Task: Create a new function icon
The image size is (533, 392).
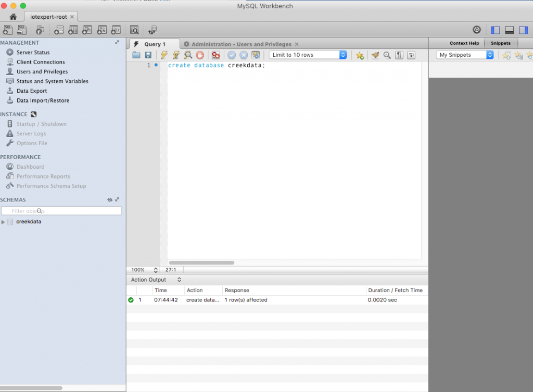Action: (x=116, y=30)
